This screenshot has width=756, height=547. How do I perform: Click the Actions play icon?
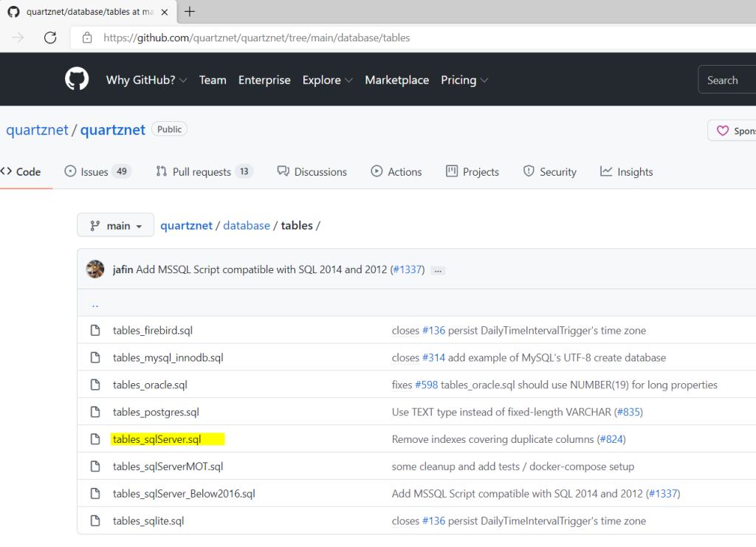coord(377,171)
